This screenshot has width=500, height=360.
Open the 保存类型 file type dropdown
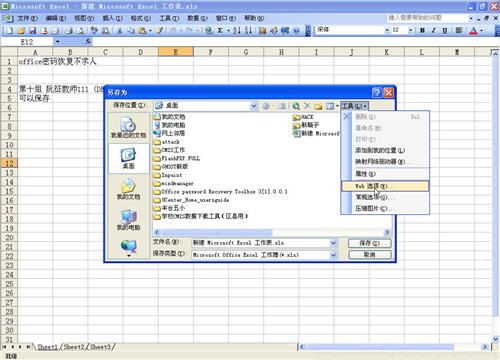coord(333,255)
